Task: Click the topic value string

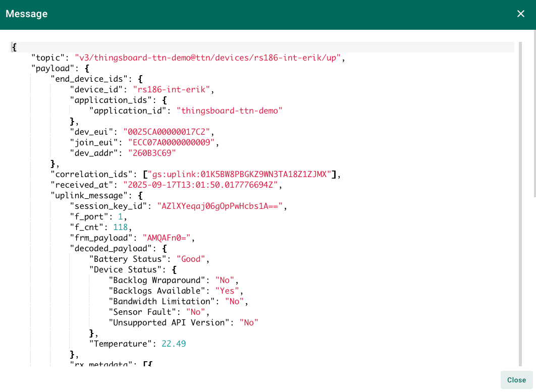Action: click(209, 58)
